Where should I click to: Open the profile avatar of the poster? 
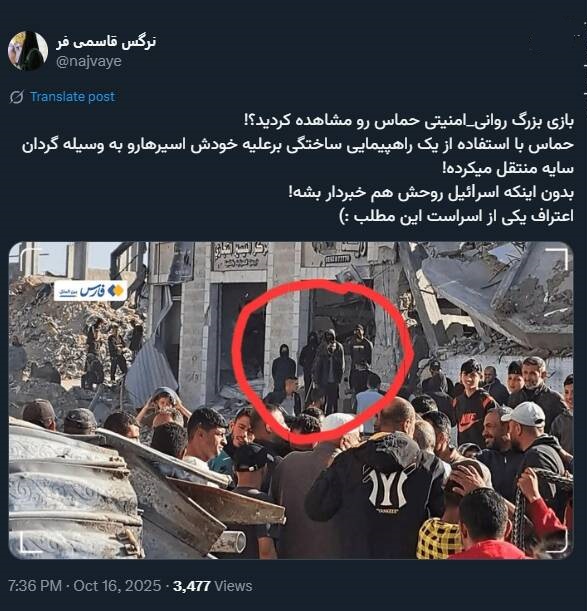28,51
